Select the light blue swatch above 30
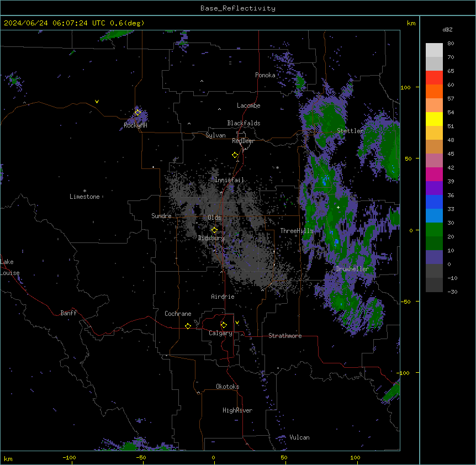Viewport: 476px width, 465px height. (434, 215)
